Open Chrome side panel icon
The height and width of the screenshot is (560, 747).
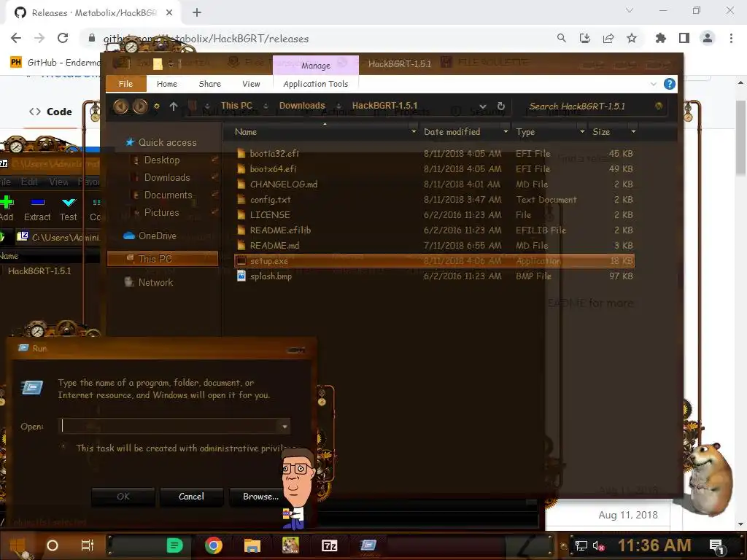tap(684, 38)
